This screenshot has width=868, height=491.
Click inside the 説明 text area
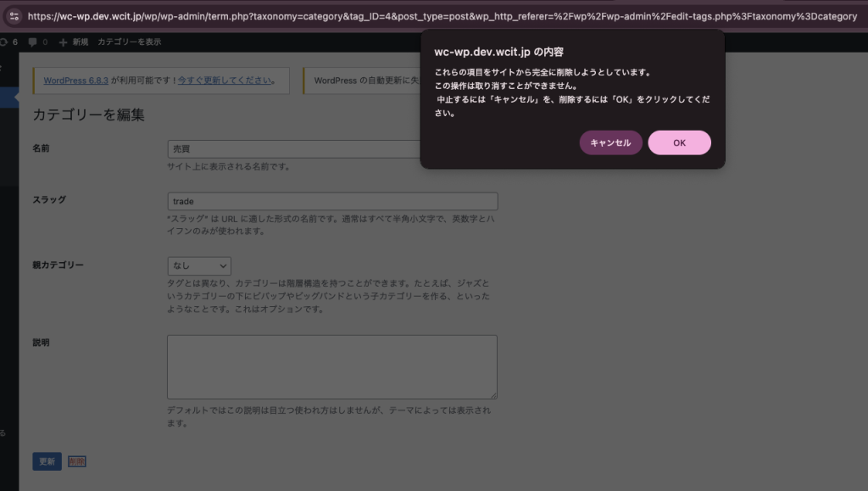point(331,366)
